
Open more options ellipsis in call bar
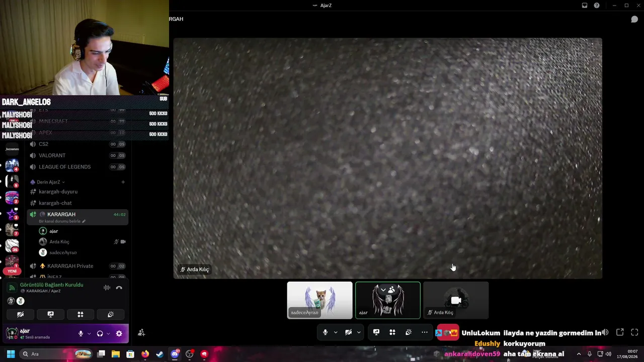click(425, 332)
